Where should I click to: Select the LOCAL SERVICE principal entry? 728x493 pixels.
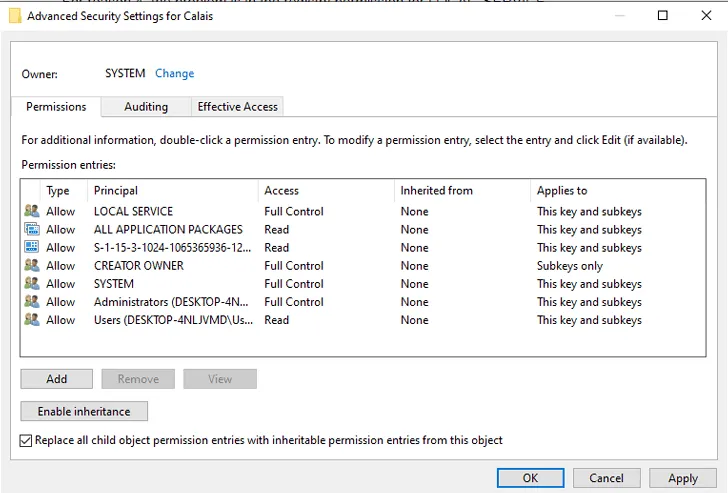click(x=133, y=211)
